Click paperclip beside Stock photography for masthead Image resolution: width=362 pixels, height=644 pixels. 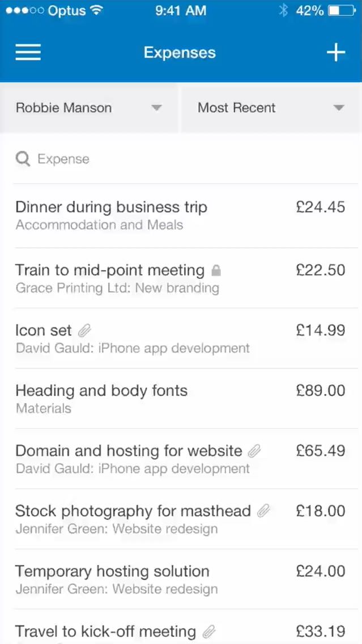(263, 511)
